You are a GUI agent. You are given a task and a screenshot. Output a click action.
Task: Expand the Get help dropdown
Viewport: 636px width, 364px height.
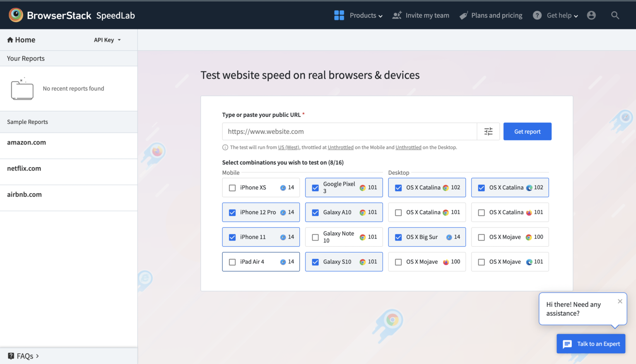point(575,16)
